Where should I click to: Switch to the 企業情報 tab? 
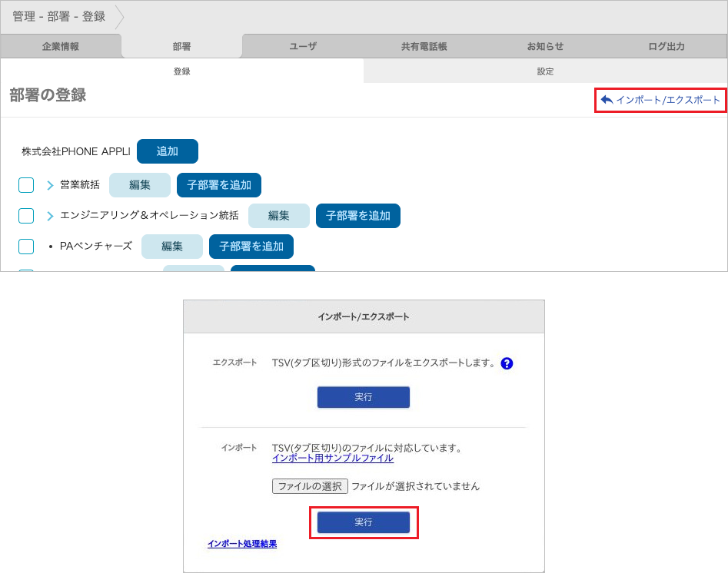tap(61, 46)
